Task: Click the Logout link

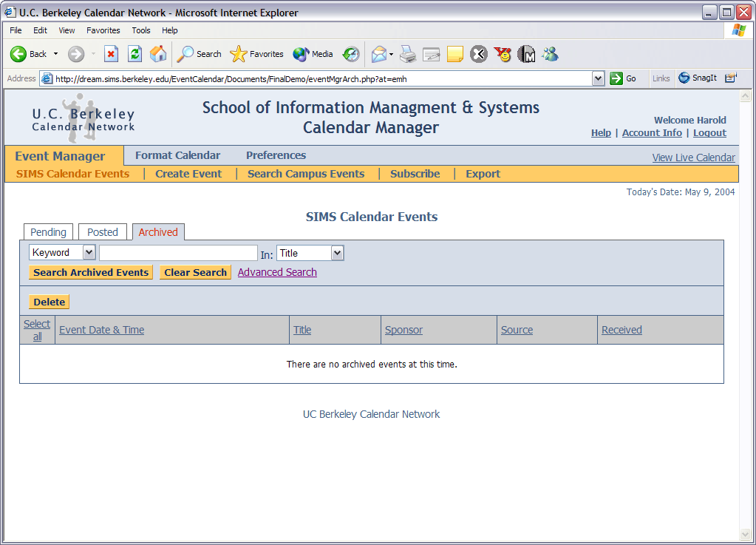Action: click(x=709, y=133)
